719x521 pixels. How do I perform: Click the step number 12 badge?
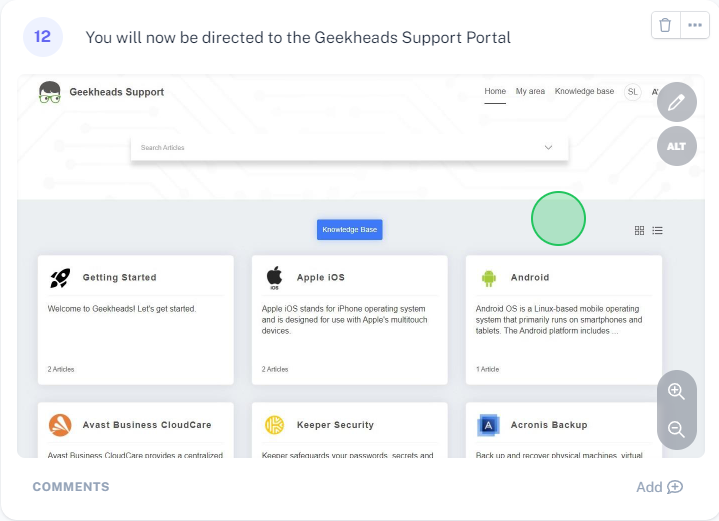(43, 37)
